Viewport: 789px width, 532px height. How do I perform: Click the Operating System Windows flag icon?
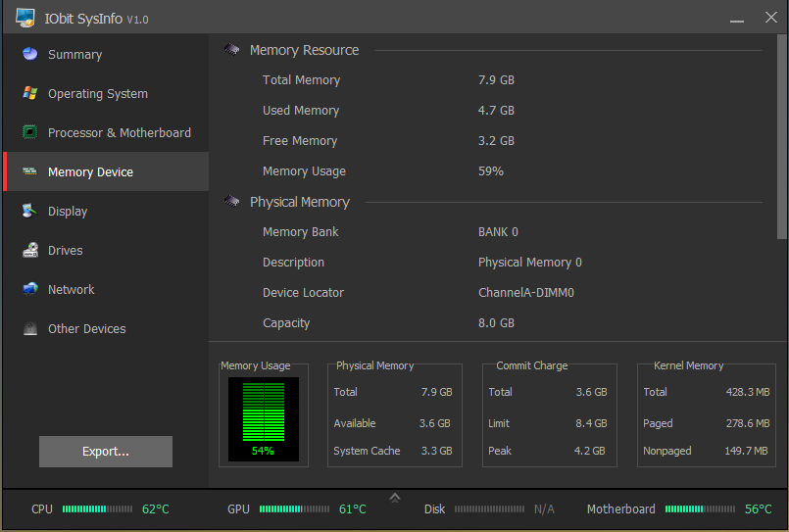pos(30,93)
